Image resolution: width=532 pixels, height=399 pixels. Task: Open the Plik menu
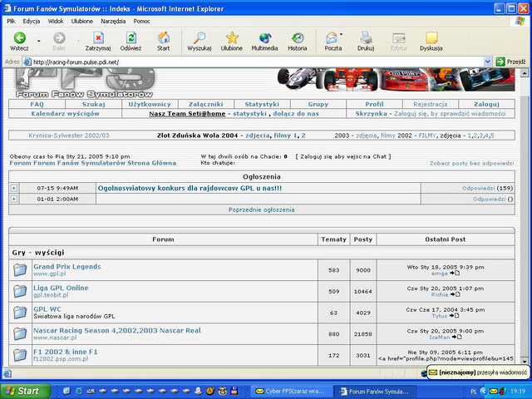click(11, 21)
